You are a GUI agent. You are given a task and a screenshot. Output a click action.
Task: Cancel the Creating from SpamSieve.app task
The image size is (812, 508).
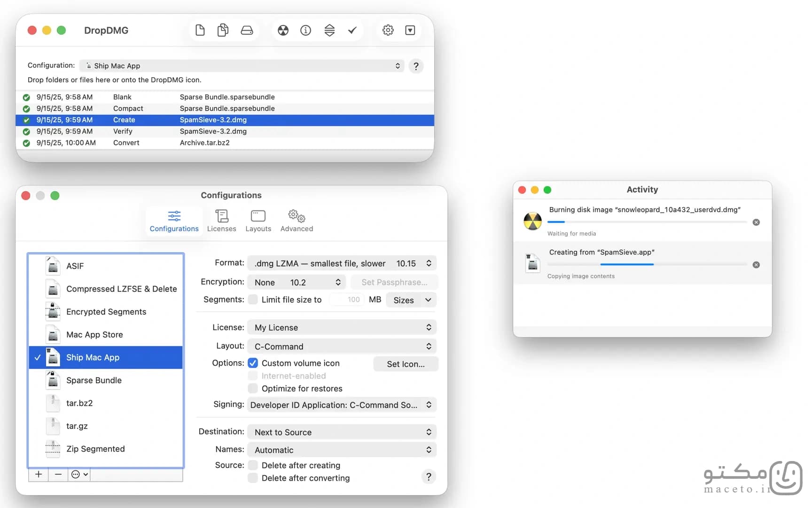tap(756, 265)
